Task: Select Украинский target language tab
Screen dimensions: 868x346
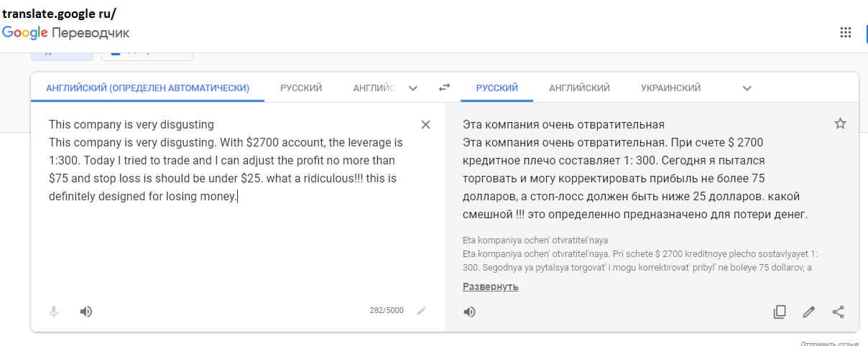Action: (x=670, y=88)
